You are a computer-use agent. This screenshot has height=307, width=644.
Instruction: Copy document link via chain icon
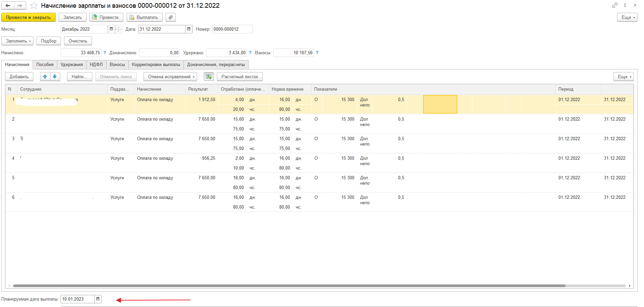pos(615,5)
